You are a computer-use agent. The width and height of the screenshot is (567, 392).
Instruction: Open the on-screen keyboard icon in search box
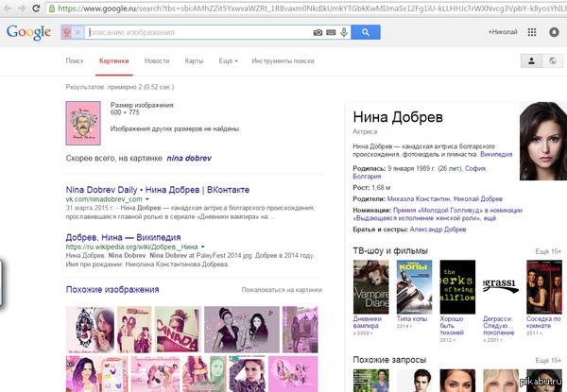click(x=331, y=32)
